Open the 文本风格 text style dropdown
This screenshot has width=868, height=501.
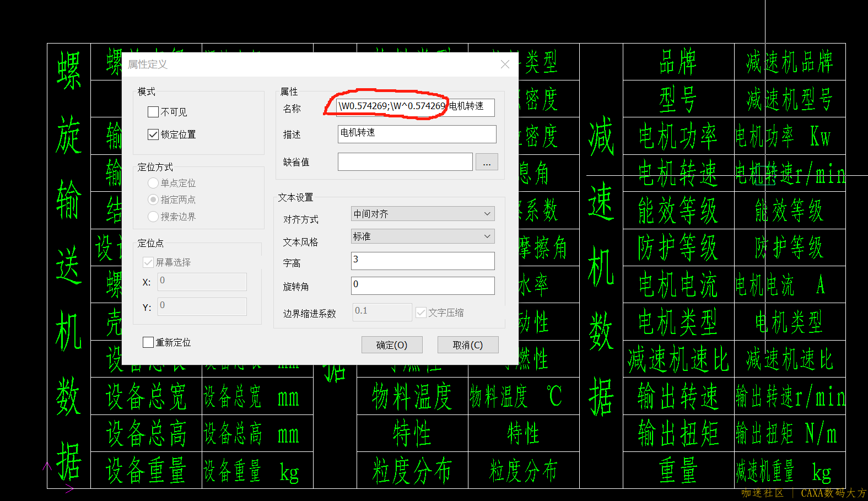[422, 236]
